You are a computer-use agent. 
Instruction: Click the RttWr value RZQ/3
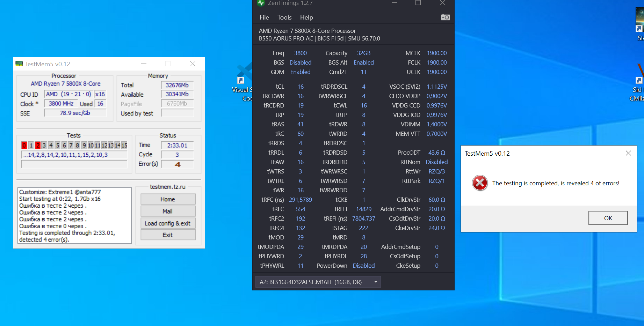pyautogui.click(x=437, y=171)
